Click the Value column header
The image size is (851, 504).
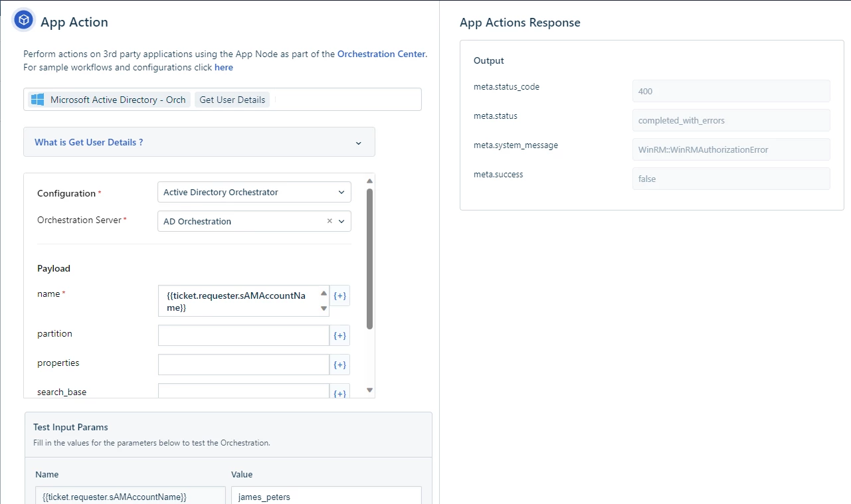(242, 474)
